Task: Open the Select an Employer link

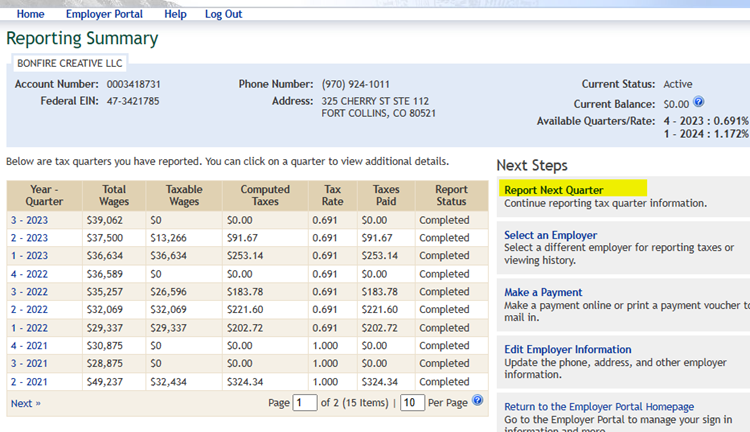Action: 551,235
